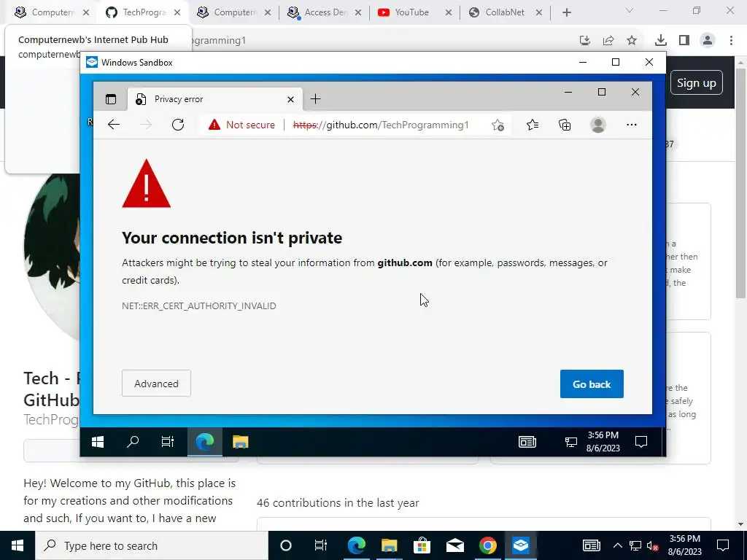
Task: Switch to the CollabNet Chrome tab
Action: coord(504,12)
